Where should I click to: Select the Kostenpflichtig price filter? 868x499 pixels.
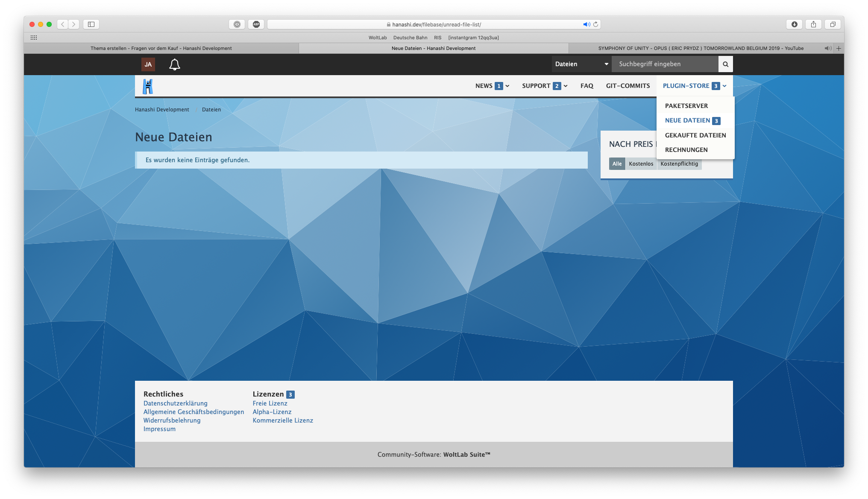pos(679,164)
